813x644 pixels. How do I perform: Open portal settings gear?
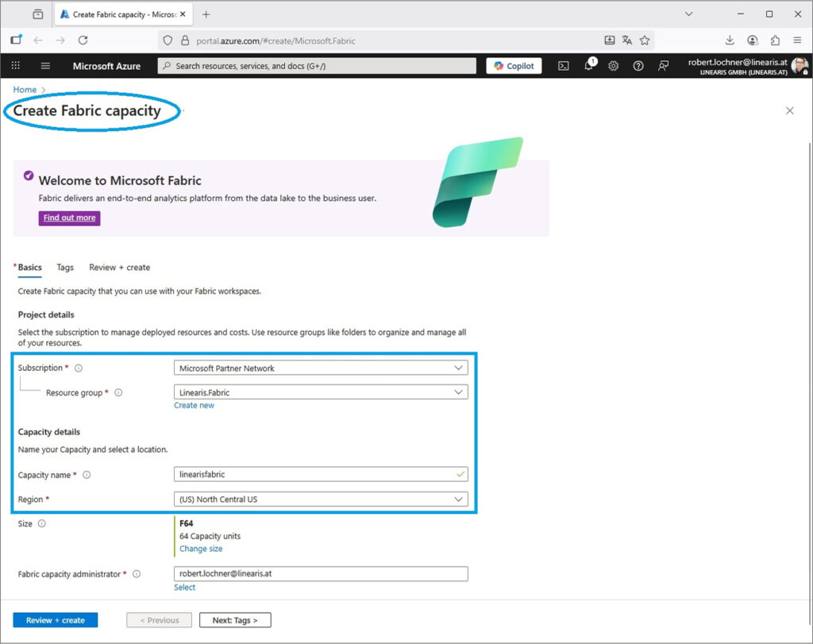(x=614, y=66)
